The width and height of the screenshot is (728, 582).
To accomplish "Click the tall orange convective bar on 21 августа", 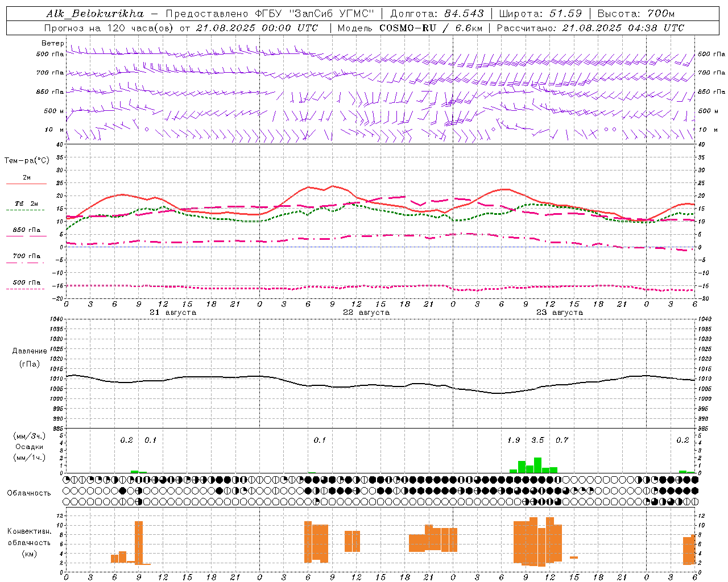I will [x=139, y=542].
